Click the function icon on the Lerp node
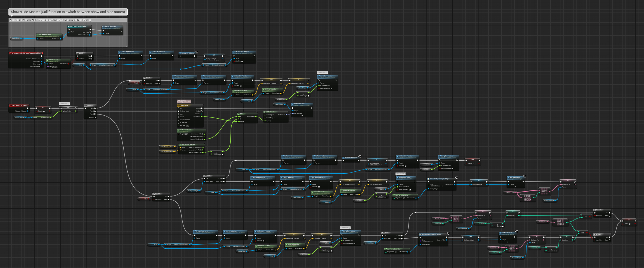644x268 pixels. (x=239, y=113)
